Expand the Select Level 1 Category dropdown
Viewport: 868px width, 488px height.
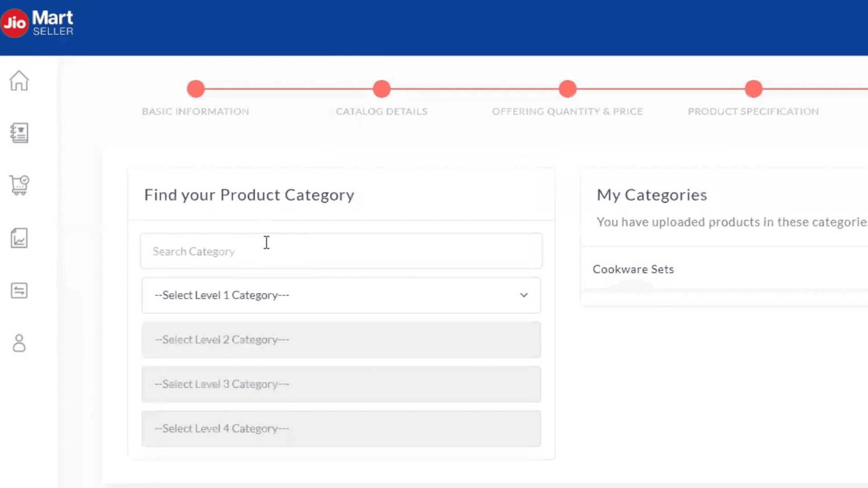335,295
